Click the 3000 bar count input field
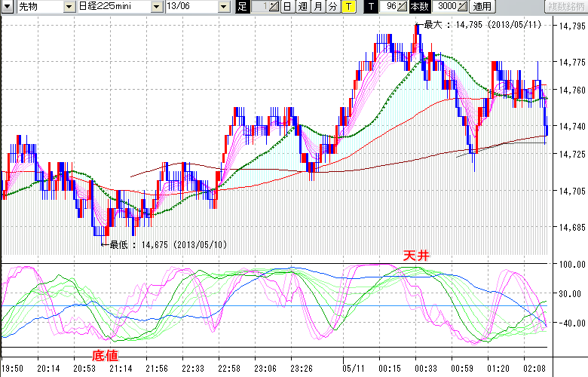Screen dimensions: 588x377 coord(443,7)
